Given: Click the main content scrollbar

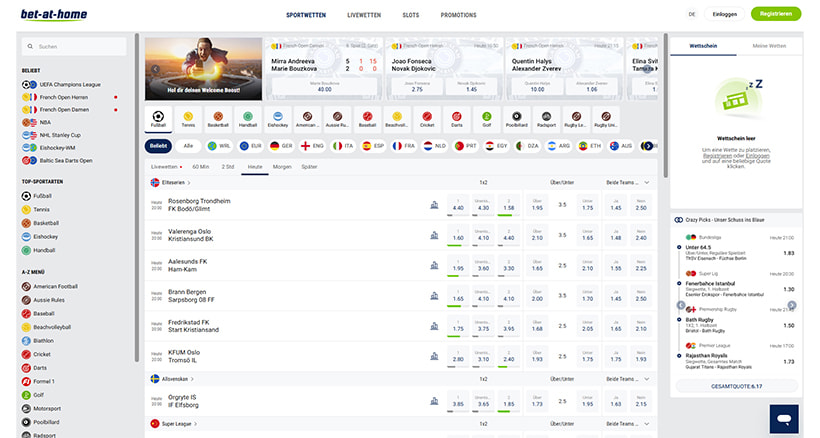Looking at the screenshot, I should point(666,106).
